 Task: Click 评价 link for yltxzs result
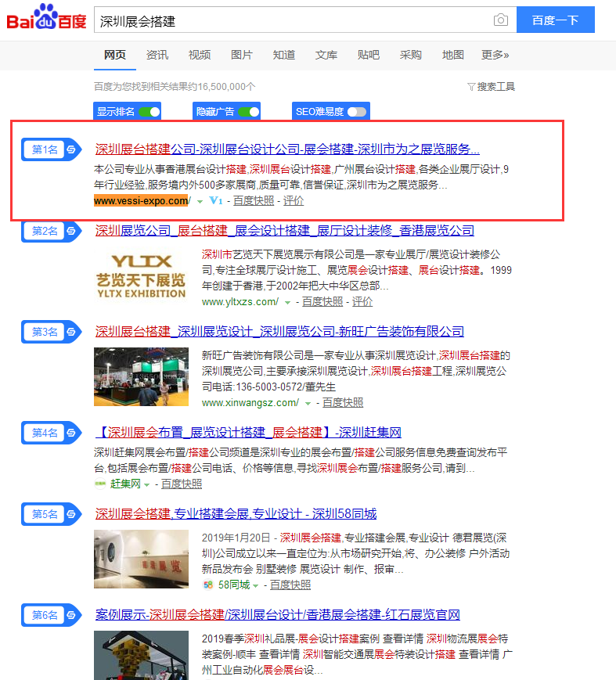pyautogui.click(x=362, y=302)
